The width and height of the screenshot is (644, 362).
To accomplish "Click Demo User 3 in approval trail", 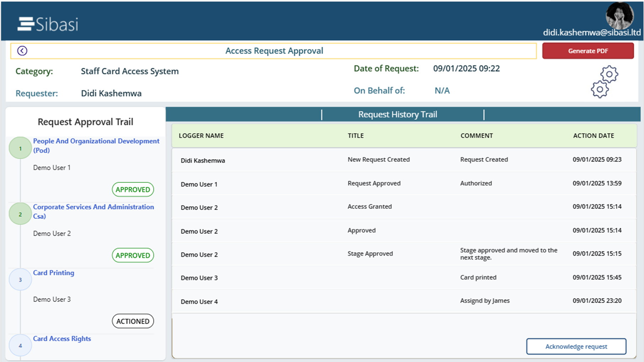I will pos(52,299).
